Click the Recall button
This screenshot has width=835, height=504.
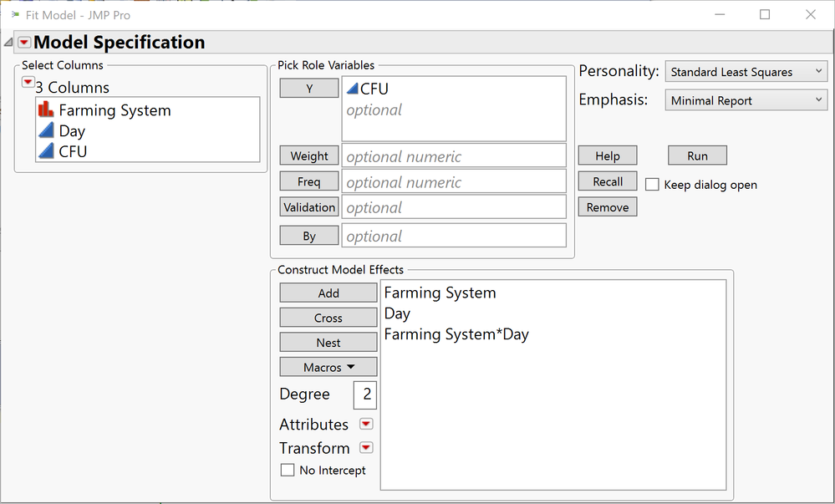tap(608, 181)
